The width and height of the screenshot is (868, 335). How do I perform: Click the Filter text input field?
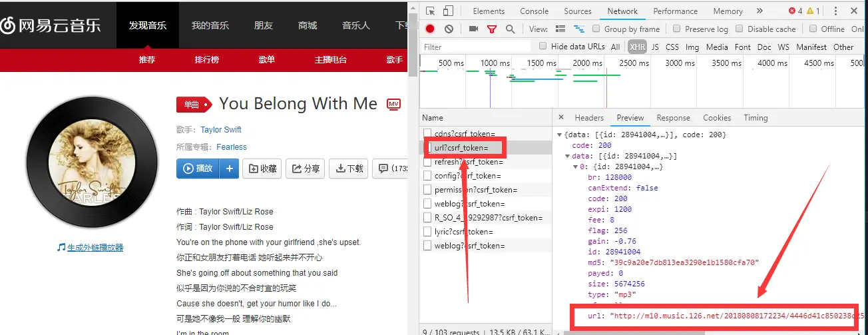(x=477, y=47)
